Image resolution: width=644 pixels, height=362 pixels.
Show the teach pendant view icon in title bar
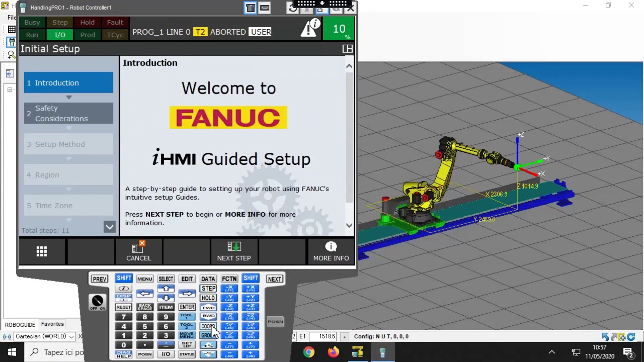[x=250, y=8]
